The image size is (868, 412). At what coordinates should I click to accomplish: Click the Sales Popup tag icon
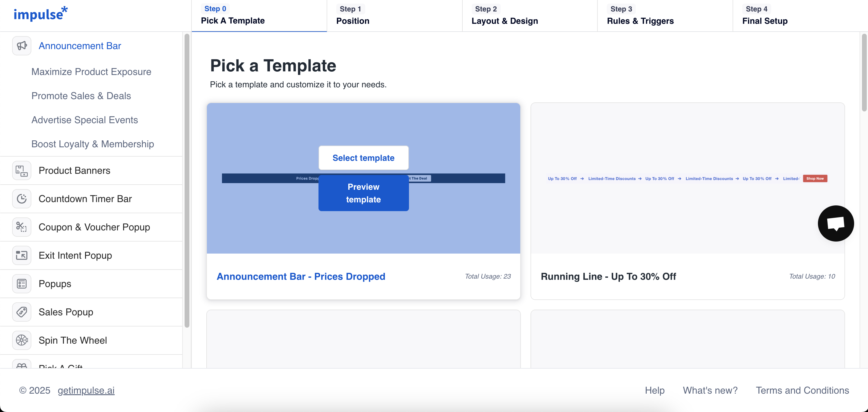(x=22, y=312)
